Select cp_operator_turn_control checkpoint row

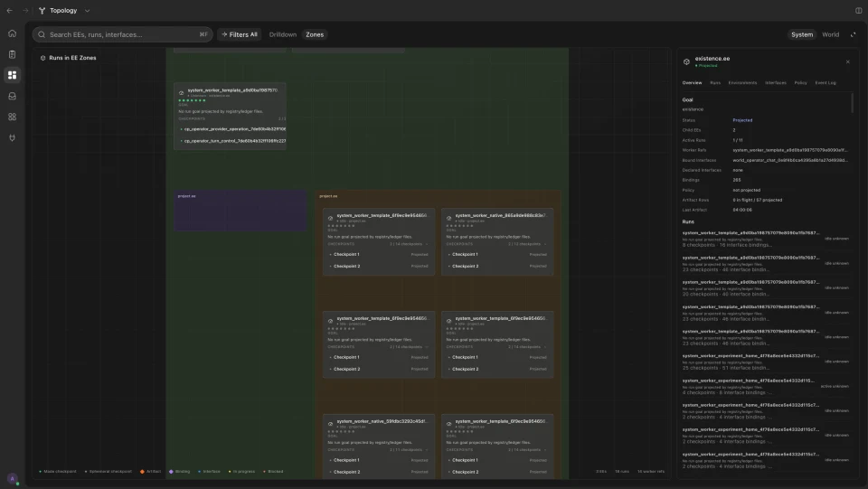click(x=232, y=141)
